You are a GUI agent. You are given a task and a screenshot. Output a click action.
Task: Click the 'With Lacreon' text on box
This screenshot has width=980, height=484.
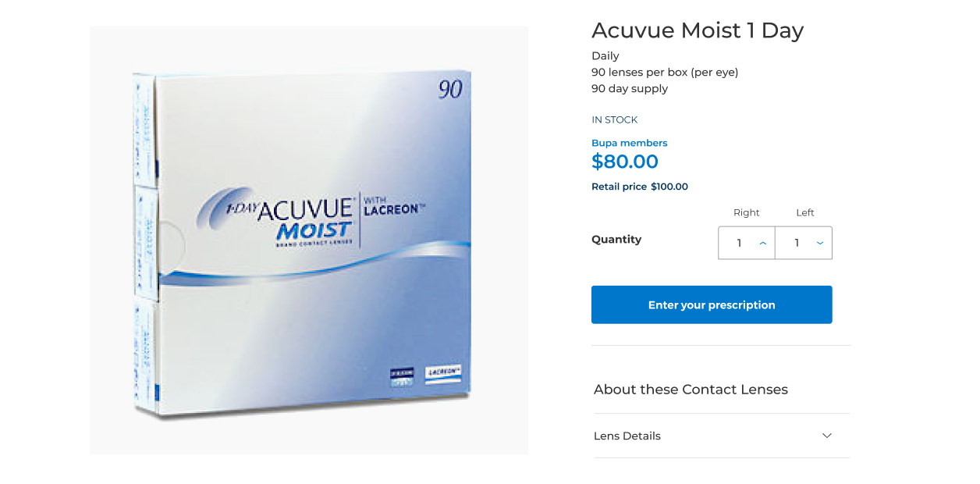(394, 206)
